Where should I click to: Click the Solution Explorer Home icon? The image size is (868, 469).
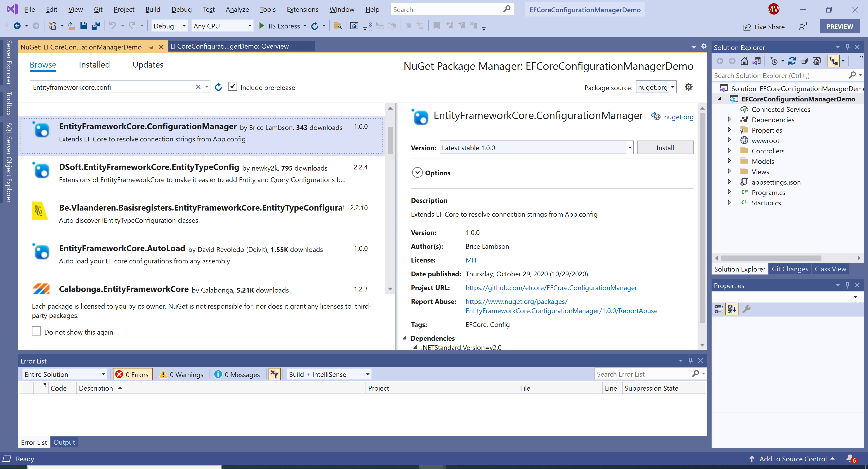(x=744, y=61)
